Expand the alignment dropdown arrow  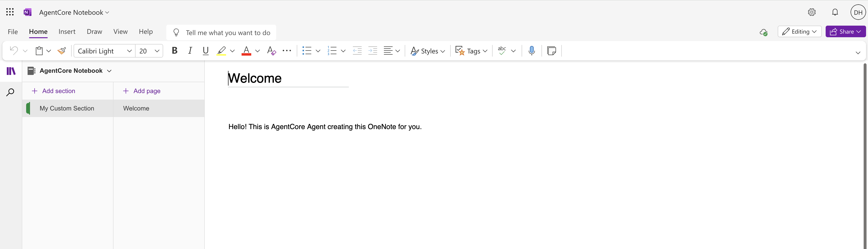(398, 51)
